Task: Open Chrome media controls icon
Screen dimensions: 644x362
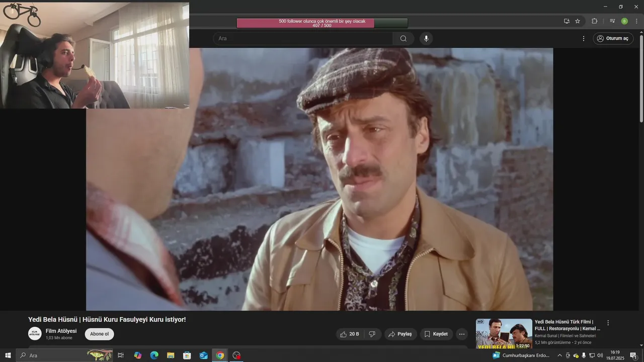Action: pos(612,21)
